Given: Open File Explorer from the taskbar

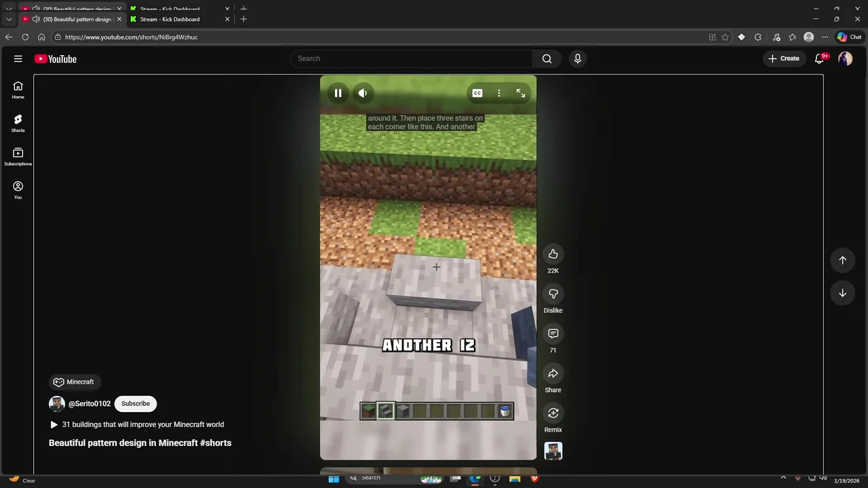Looking at the screenshot, I should [515, 479].
